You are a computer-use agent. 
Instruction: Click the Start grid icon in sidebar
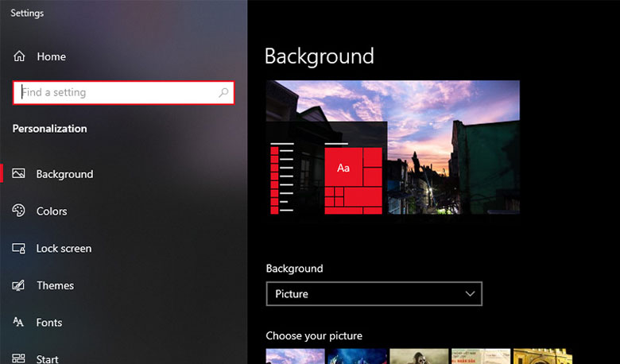(x=19, y=358)
